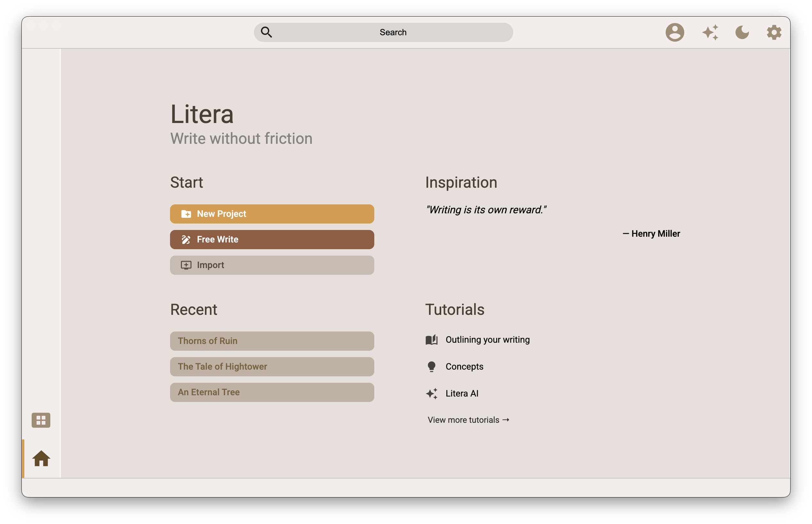Open the user account profile icon
The image size is (812, 524).
point(675,32)
